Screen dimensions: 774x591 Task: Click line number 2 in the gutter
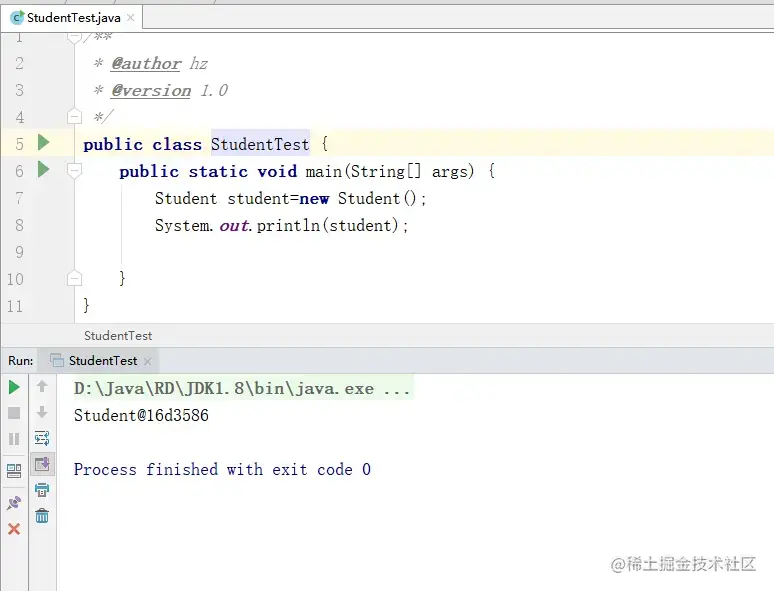click(x=19, y=63)
